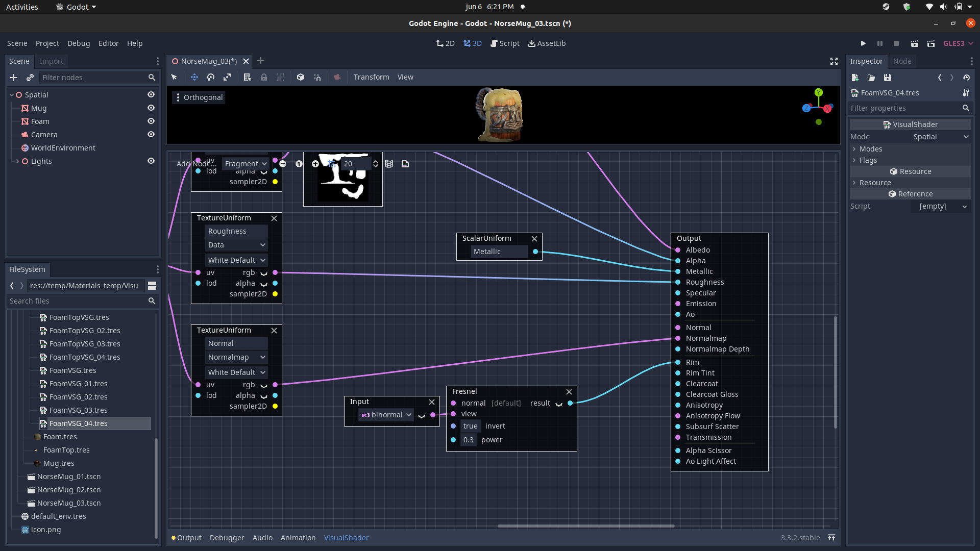Open the editor history icon in Inspector

[967, 78]
